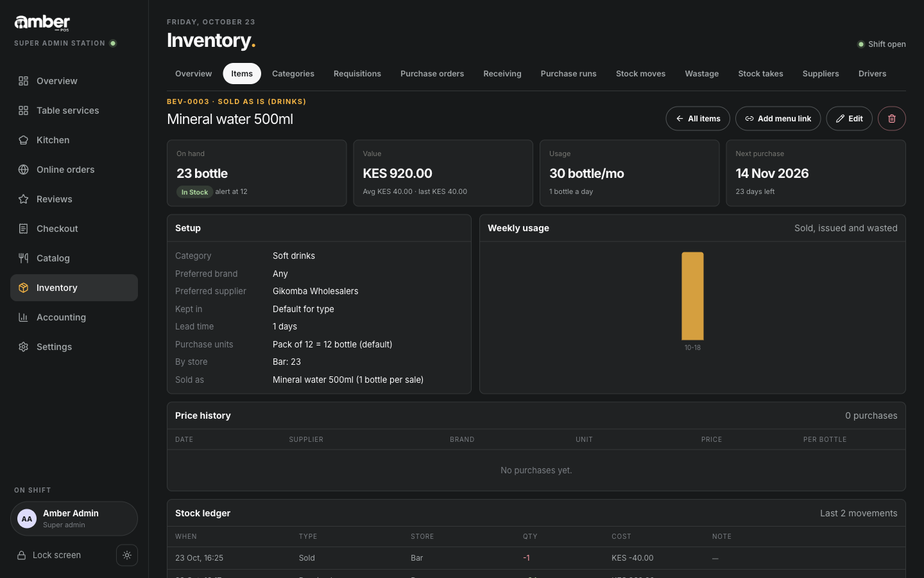924x578 pixels.
Task: Click the Checkout receipt icon
Action: click(23, 229)
